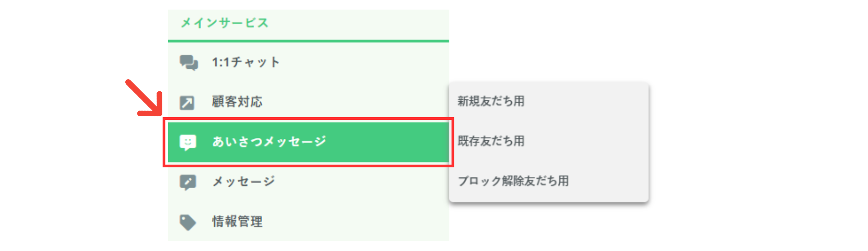Click the 顧客対応 arrow-in-square icon
This screenshot has width=868, height=251.
pyautogui.click(x=187, y=103)
